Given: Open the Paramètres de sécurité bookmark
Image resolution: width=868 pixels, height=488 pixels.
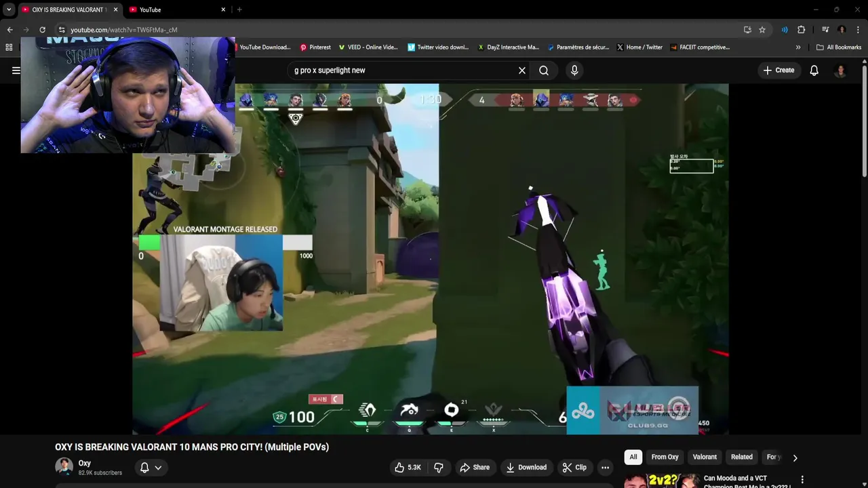Looking at the screenshot, I should (578, 47).
